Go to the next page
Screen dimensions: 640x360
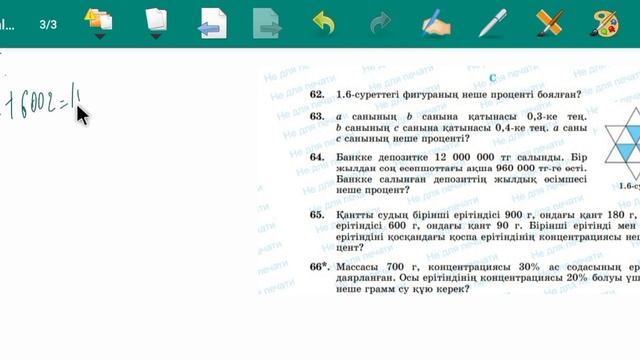coord(267,24)
